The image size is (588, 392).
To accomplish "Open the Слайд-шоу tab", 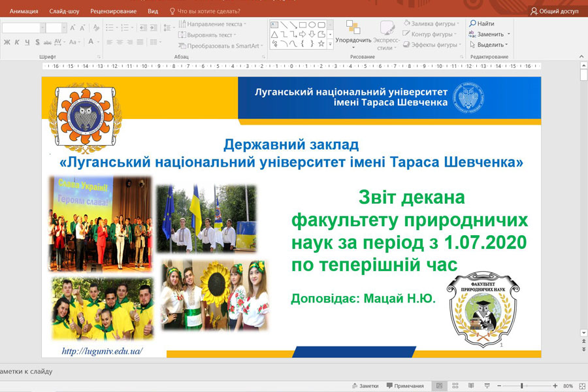I will [x=64, y=11].
